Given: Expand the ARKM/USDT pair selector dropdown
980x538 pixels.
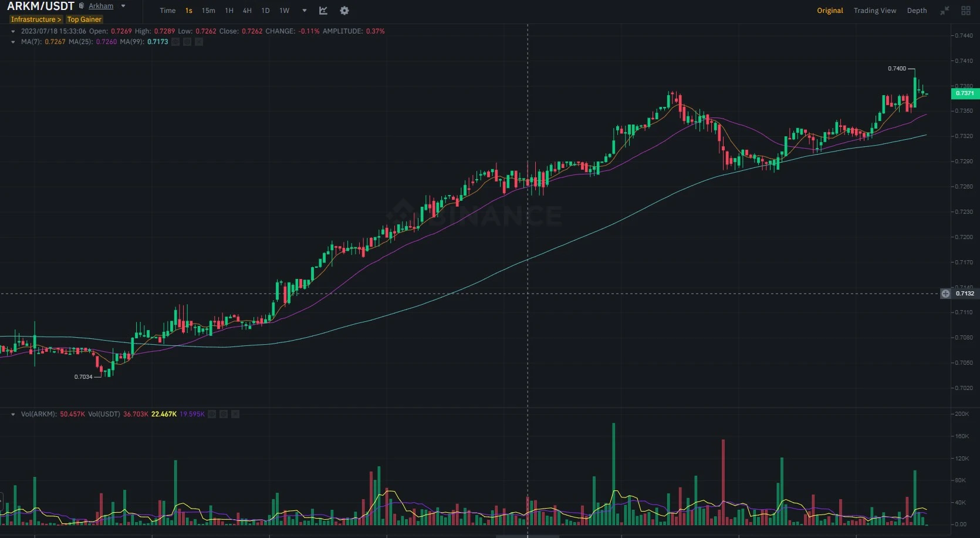Looking at the screenshot, I should coord(123,6).
